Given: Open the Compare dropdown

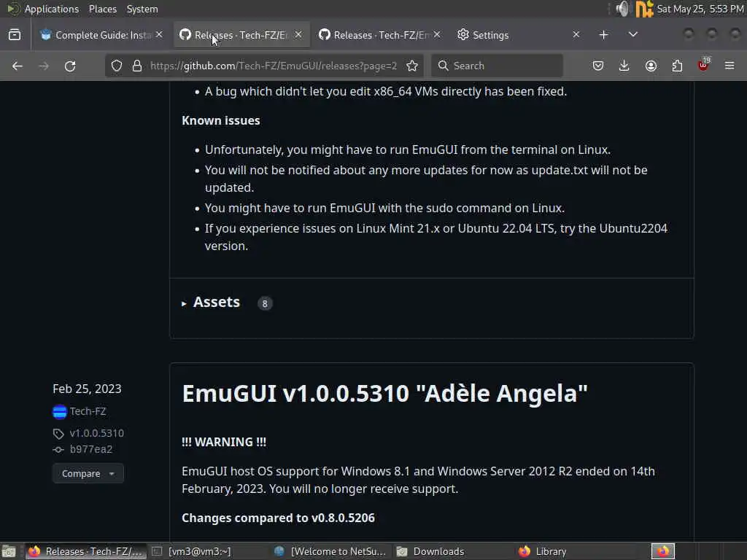Looking at the screenshot, I should (x=88, y=473).
